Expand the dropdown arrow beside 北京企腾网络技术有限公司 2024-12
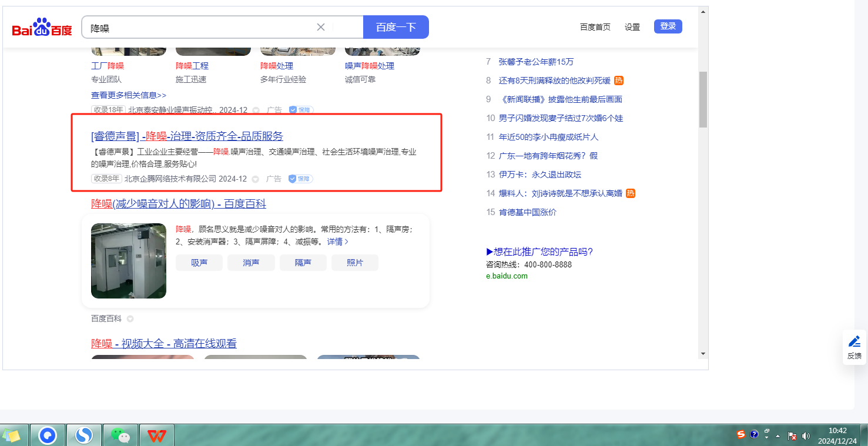Image resolution: width=868 pixels, height=446 pixels. pyautogui.click(x=256, y=179)
